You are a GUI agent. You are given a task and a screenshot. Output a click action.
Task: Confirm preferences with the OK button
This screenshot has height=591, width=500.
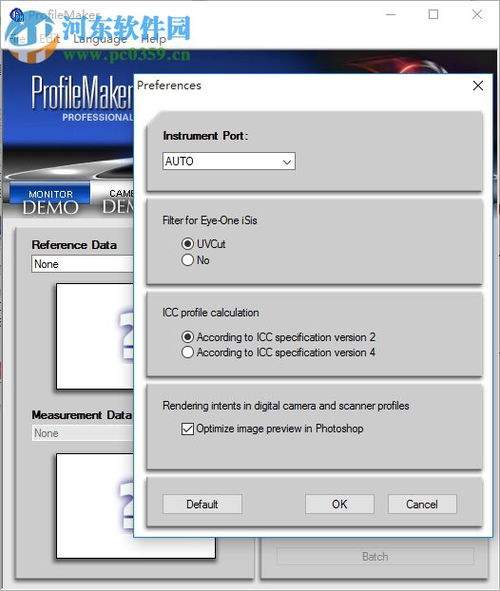pyautogui.click(x=339, y=504)
